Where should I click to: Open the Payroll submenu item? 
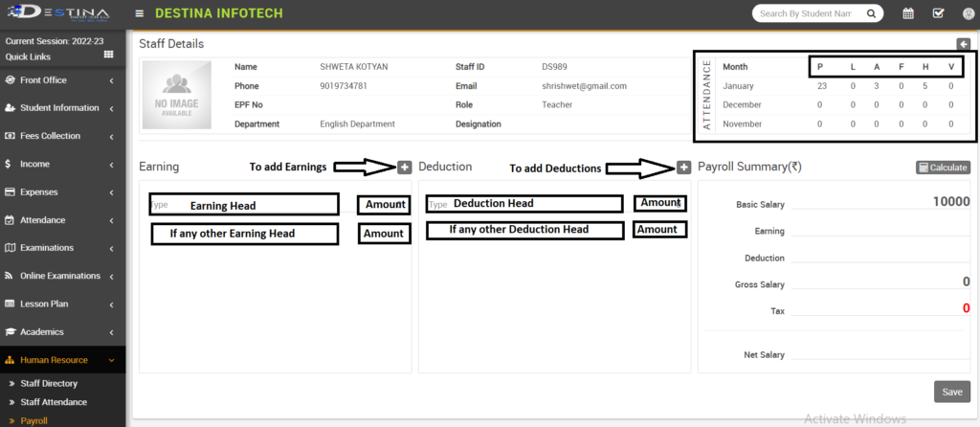click(33, 420)
